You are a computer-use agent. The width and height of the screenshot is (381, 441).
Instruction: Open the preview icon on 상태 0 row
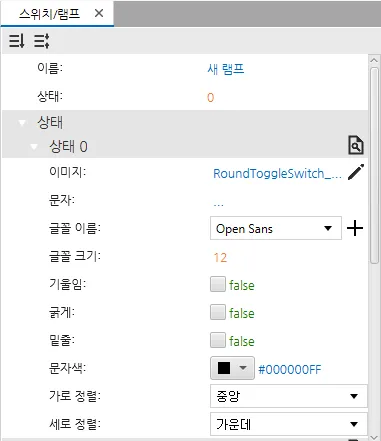[x=356, y=145]
